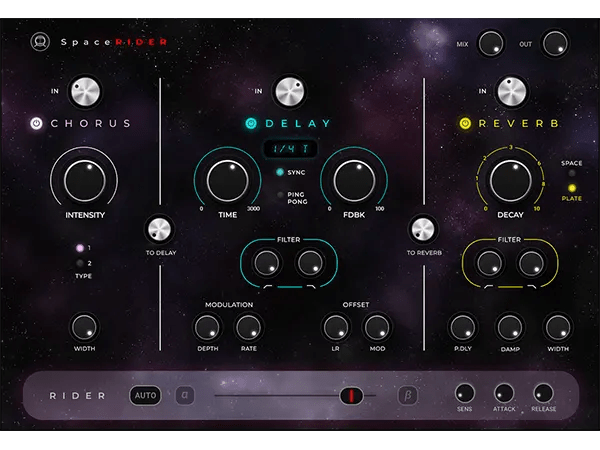Image resolution: width=600 pixels, height=450 pixels.
Task: Click the Offset MOD knob
Action: (x=377, y=328)
